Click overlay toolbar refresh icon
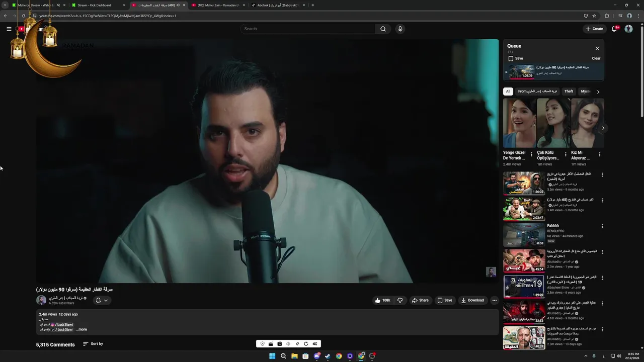The width and height of the screenshot is (644, 362). pos(306,344)
